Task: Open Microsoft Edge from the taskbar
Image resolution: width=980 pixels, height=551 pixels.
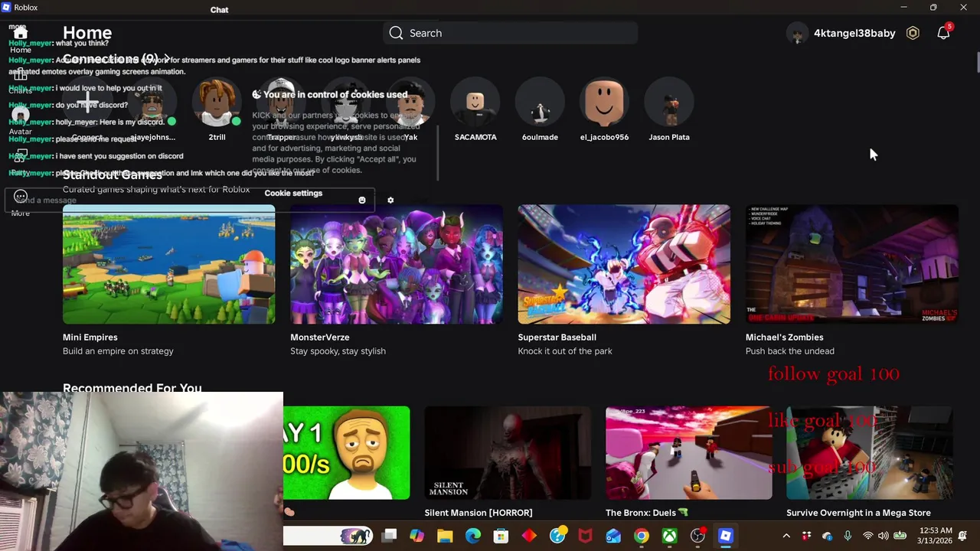Action: [x=473, y=536]
